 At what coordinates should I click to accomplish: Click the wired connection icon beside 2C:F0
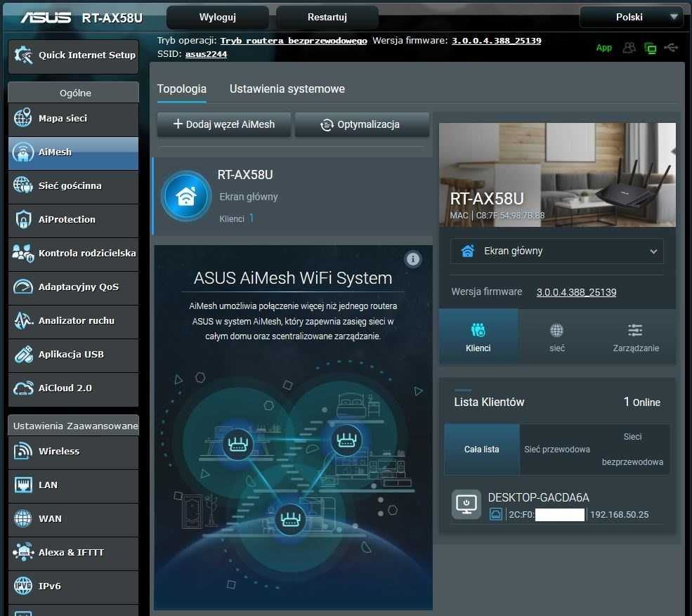pos(495,514)
